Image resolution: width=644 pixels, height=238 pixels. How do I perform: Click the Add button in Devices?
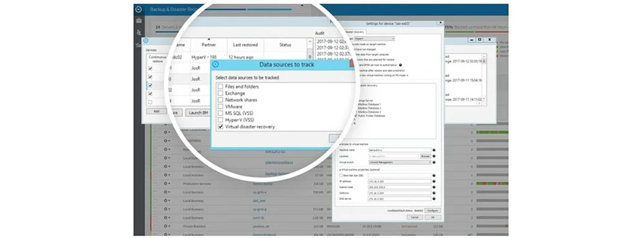[x=156, y=112]
